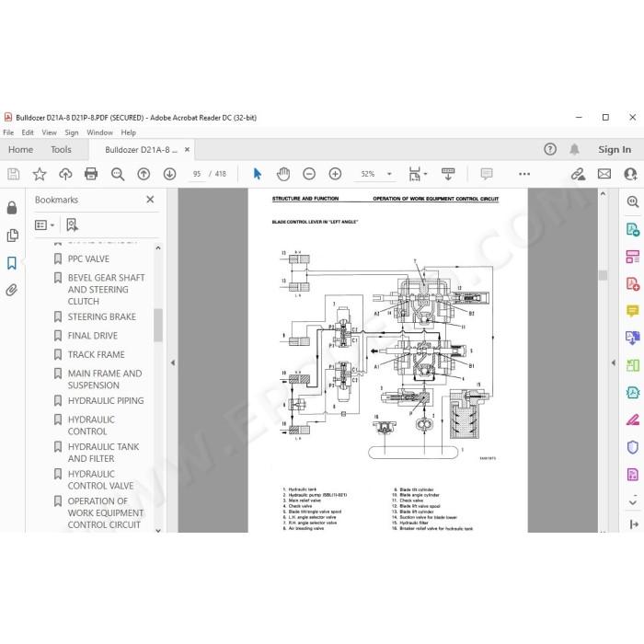Screen dimensions: 644x644
Task: Open Protect shield tool in right pane
Action: [633, 447]
